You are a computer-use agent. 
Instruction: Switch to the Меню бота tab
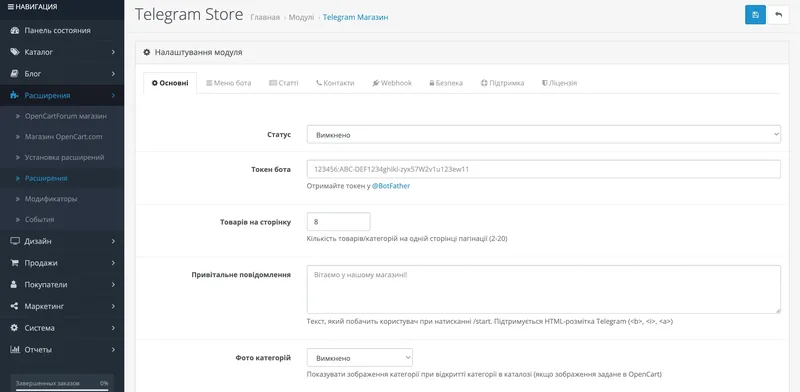point(229,83)
